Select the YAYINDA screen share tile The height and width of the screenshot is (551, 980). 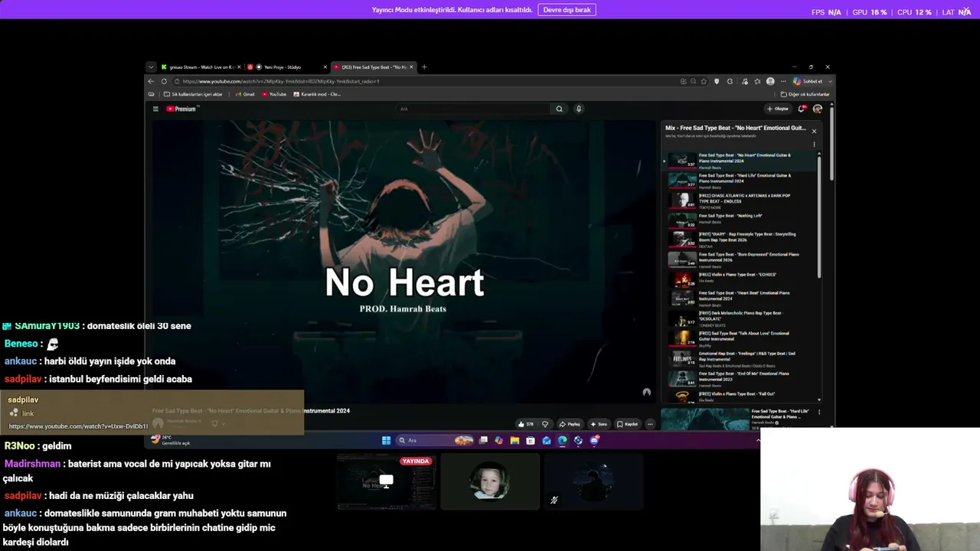[x=387, y=481]
